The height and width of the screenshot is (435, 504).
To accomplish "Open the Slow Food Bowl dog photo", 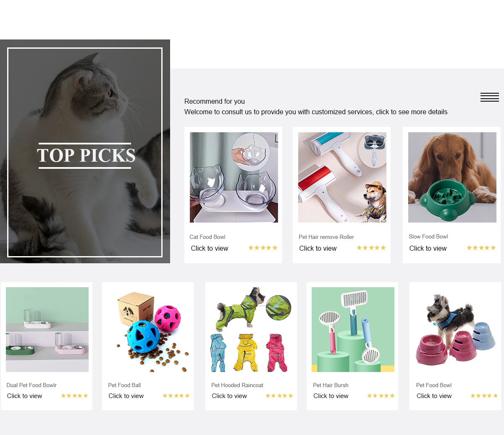I will [452, 177].
